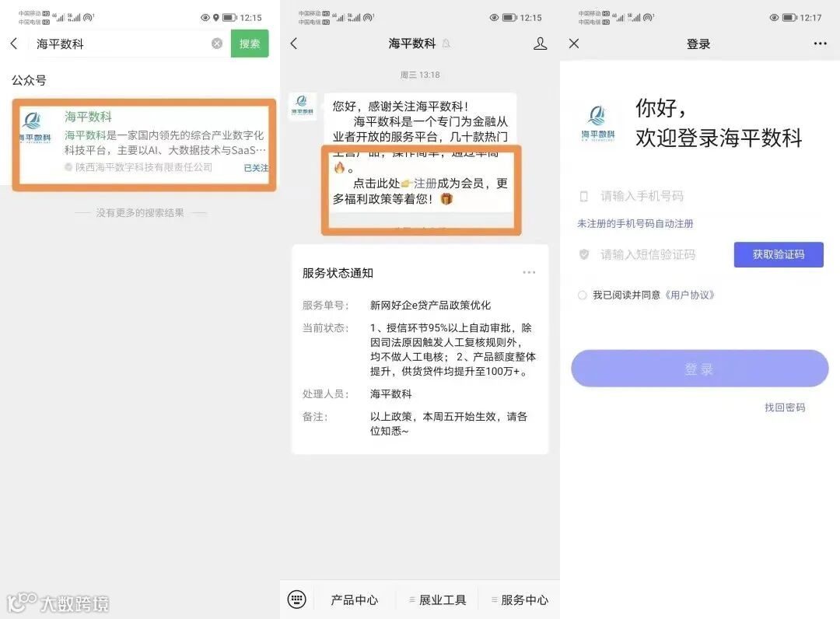
Task: Open the 服务状态通知 card options menu
Action: [529, 272]
